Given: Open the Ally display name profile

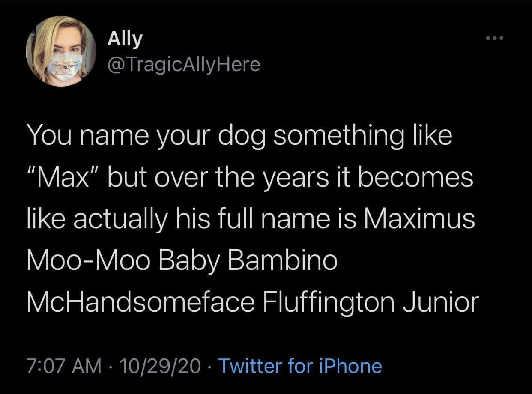Looking at the screenshot, I should (x=124, y=39).
